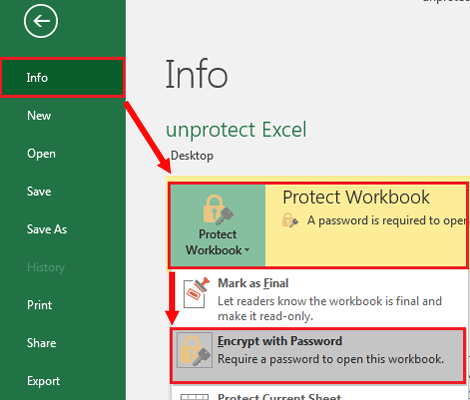
Task: Expand the Protect Workbook dropdown button
Action: (x=218, y=225)
